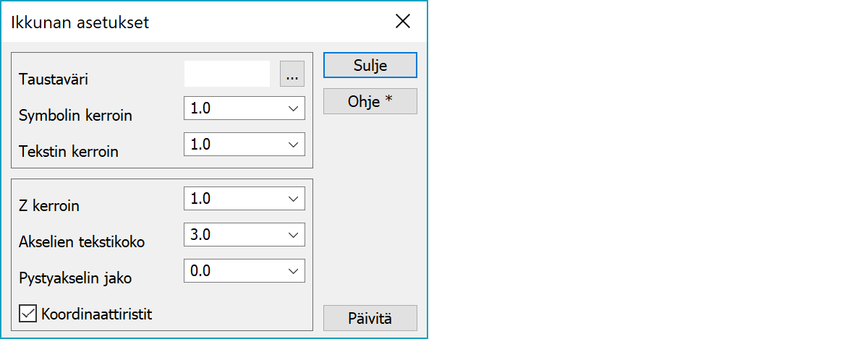Image resolution: width=868 pixels, height=339 pixels.
Task: Click the Tekstin kerroin value field
Action: [231, 145]
